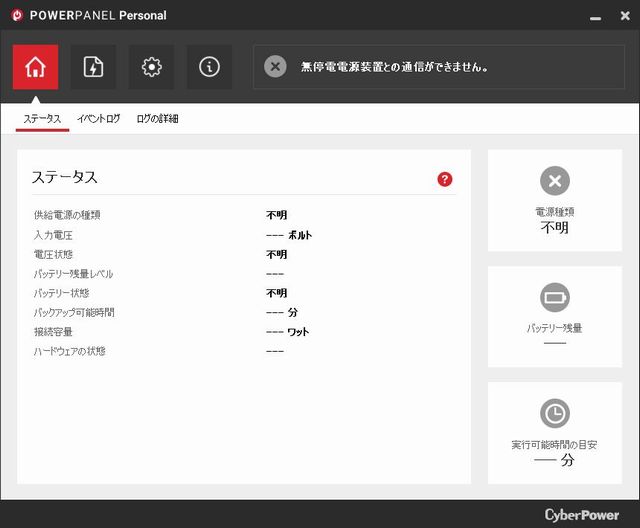Switch to the イベントログ tab
Viewport: 640px width, 528px height.
99,119
